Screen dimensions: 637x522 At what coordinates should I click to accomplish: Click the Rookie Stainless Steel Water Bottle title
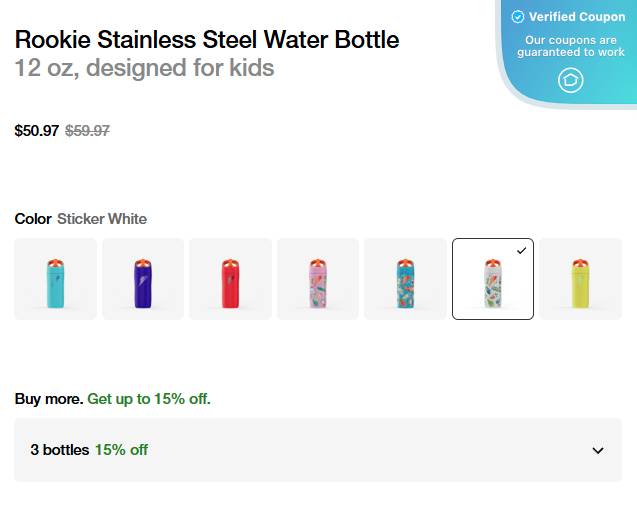click(x=207, y=40)
